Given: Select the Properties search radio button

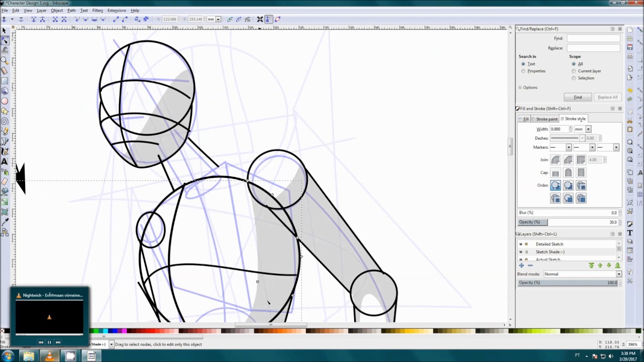Looking at the screenshot, I should 523,71.
